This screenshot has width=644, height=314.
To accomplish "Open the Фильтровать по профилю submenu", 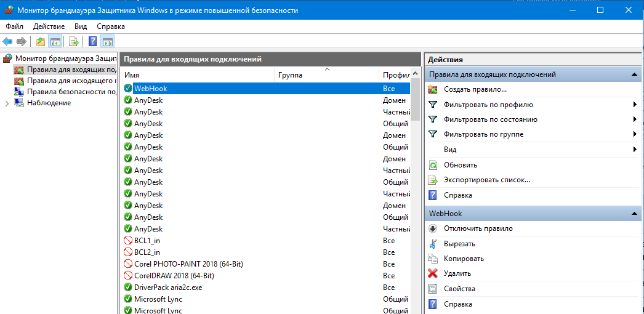I will click(488, 105).
